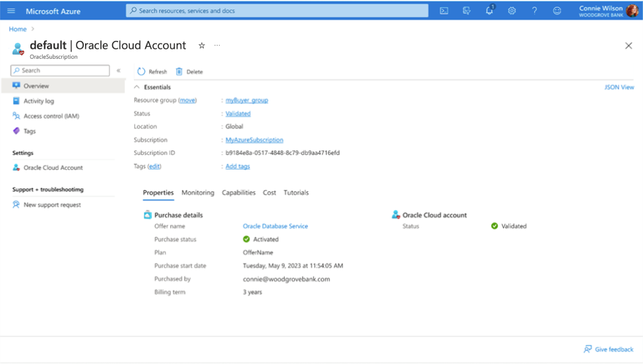
Task: Collapse the left navigation menu
Action: (119, 71)
